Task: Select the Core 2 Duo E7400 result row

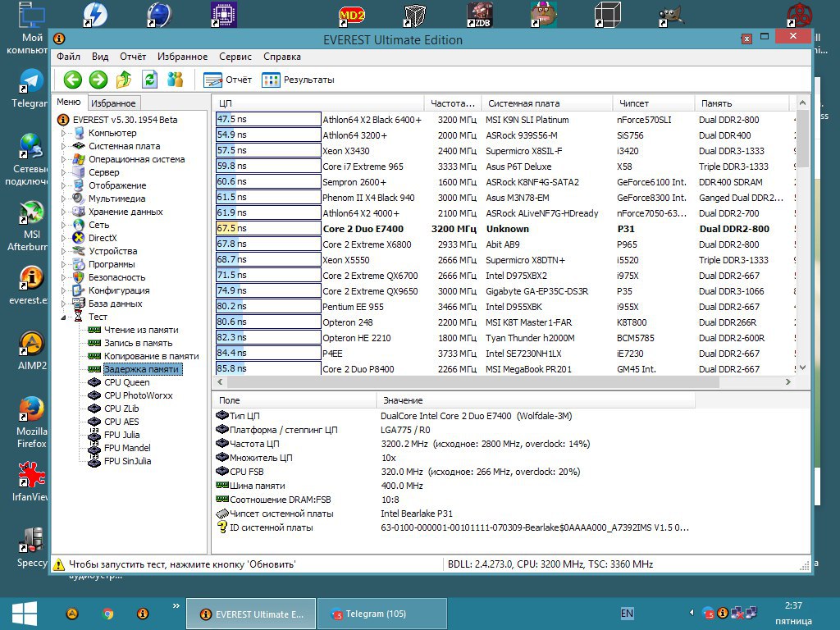Action: (504, 229)
